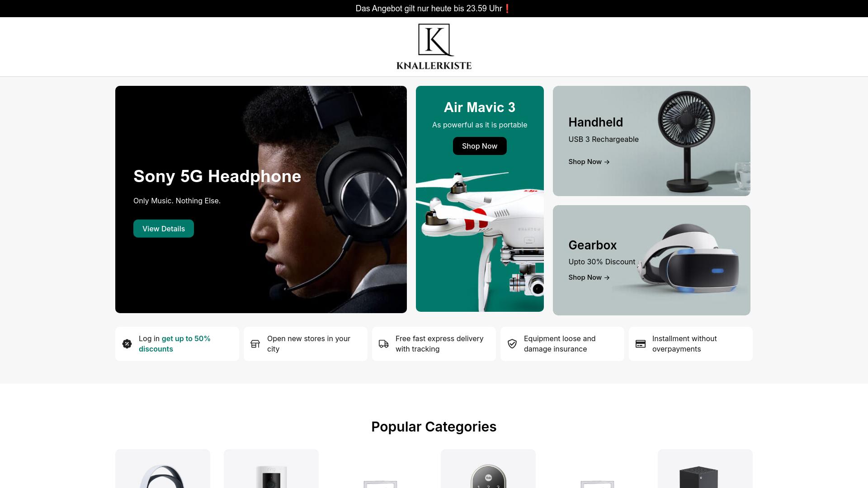Open View Details for Sony headphone
This screenshot has height=488, width=868.
164,229
